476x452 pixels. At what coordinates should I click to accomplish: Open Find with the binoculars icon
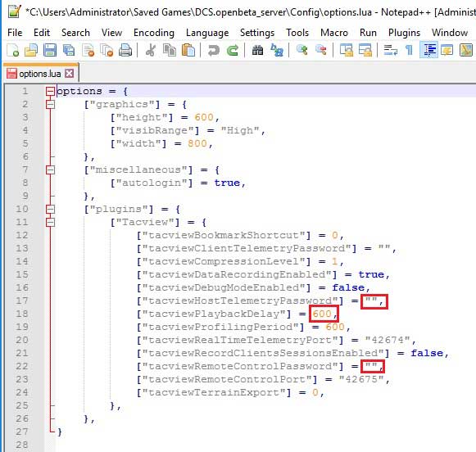tap(258, 50)
